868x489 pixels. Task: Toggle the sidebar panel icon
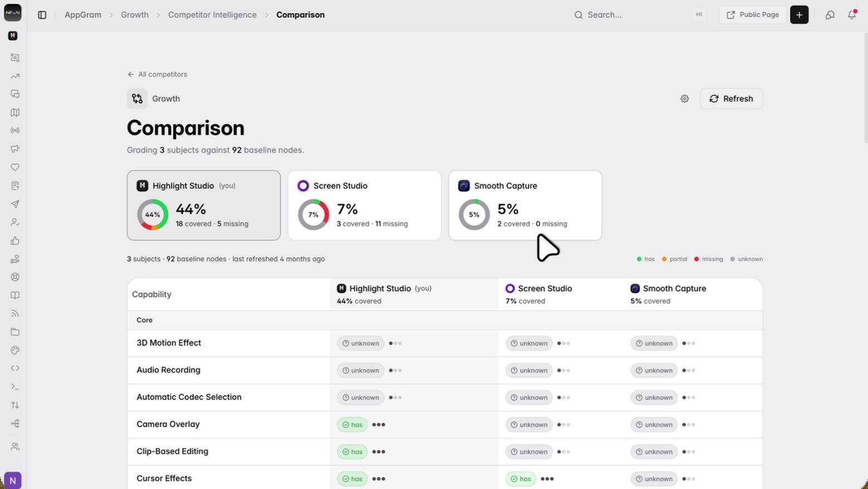coord(42,15)
